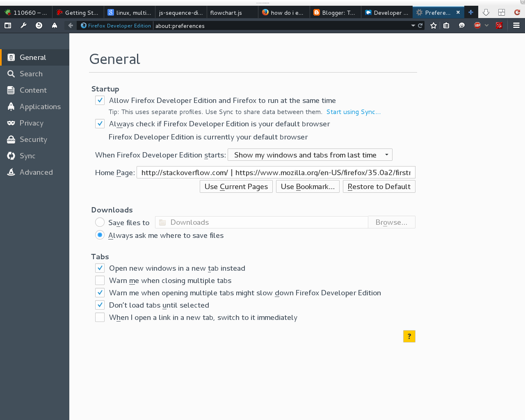Viewport: 525px width, 420px height.
Task: Click the disabled Browse... button
Action: click(x=392, y=222)
